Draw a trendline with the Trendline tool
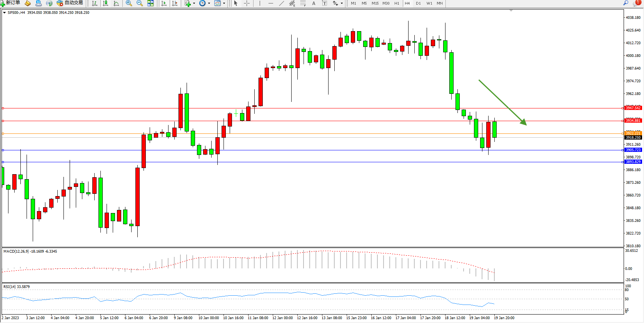Image resolution: width=644 pixels, height=323 pixels. click(282, 3)
